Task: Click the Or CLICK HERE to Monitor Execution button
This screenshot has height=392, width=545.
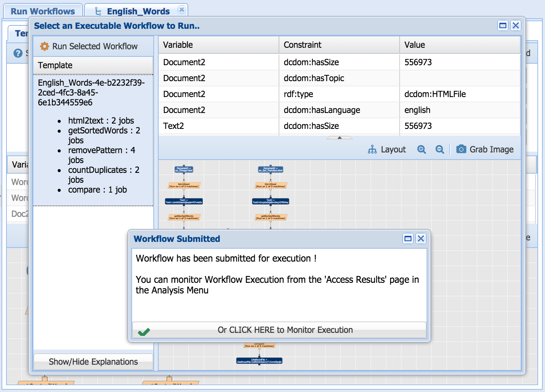Action: (x=285, y=330)
